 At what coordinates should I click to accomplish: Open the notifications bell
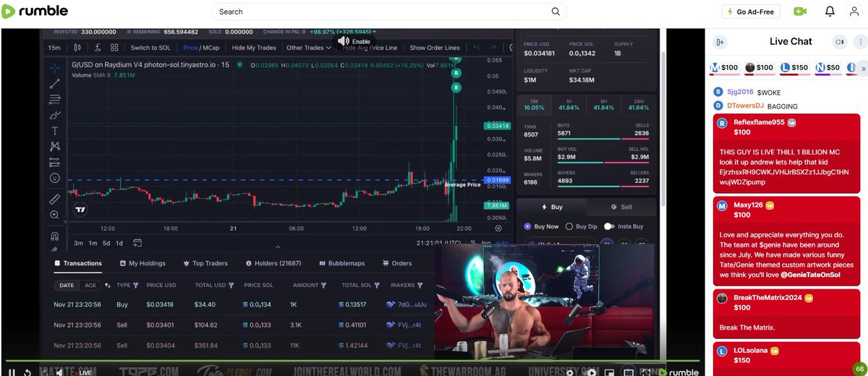pyautogui.click(x=830, y=12)
